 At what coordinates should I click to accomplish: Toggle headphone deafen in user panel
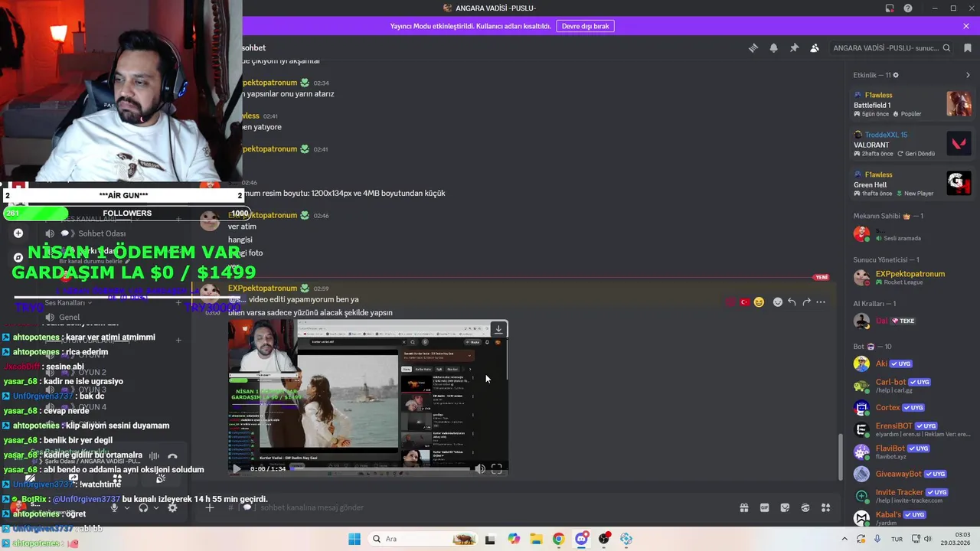(x=143, y=507)
